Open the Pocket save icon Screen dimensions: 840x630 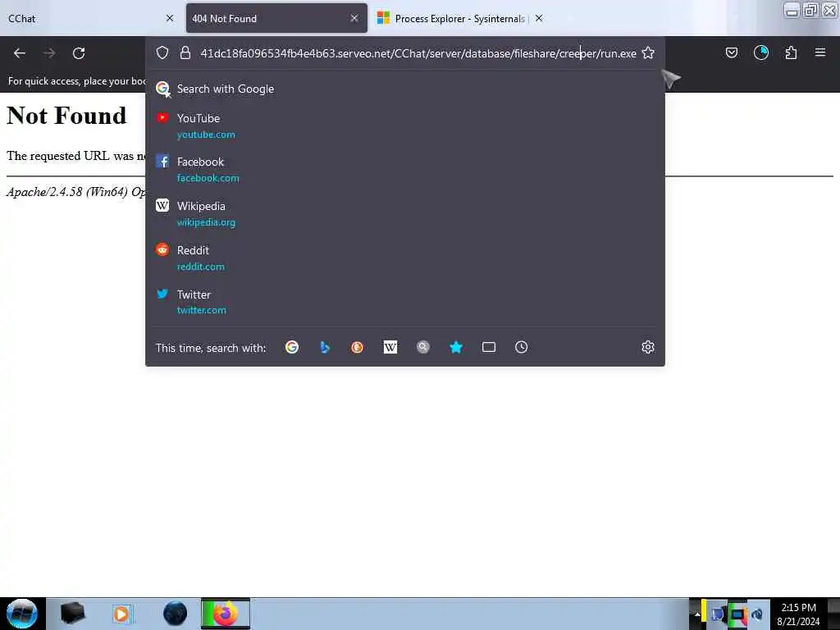(x=731, y=52)
